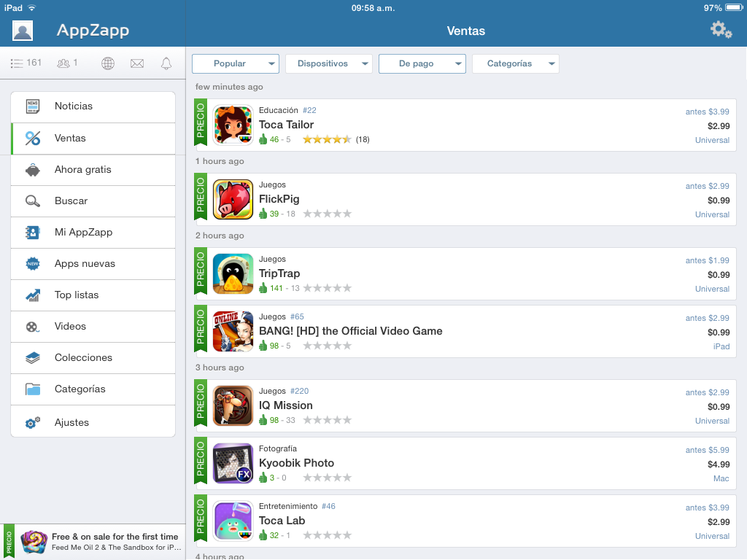This screenshot has width=747, height=560.
Task: Open the user profile avatar icon
Action: [23, 31]
